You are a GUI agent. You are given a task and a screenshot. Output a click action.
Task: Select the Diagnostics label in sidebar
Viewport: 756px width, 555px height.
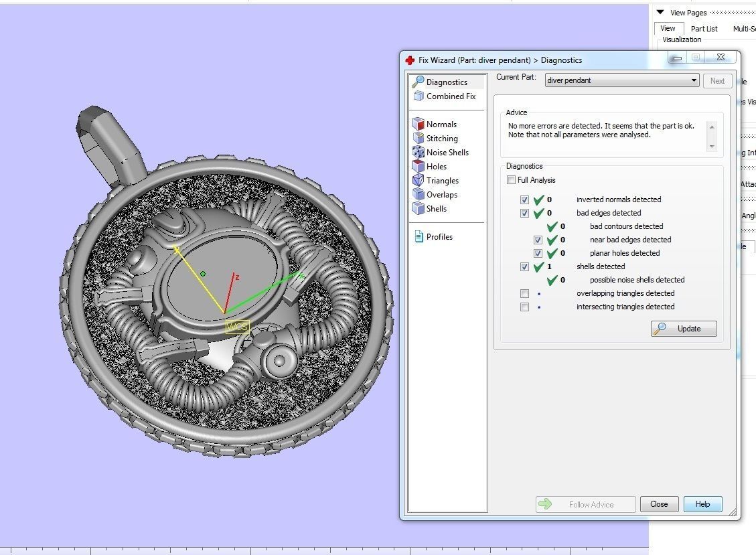click(x=447, y=82)
